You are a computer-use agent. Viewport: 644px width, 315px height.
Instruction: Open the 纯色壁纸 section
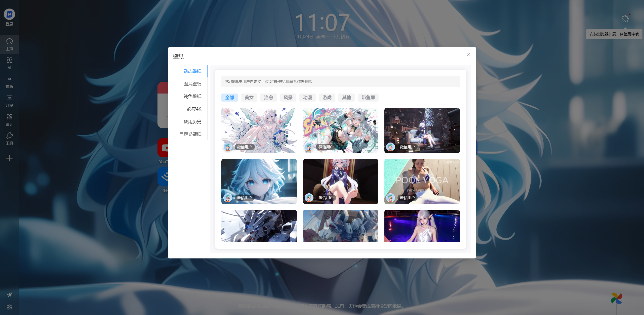pos(192,96)
